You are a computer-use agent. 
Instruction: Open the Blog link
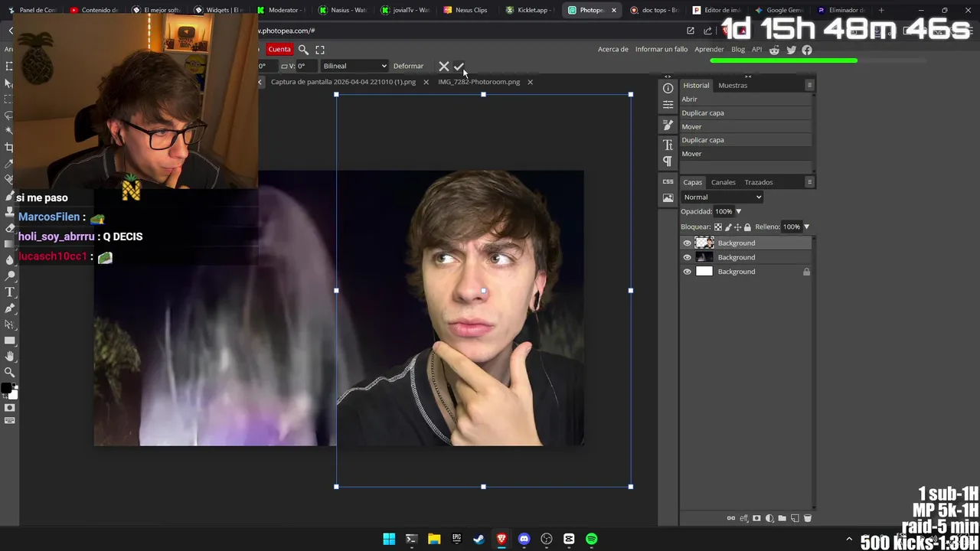[738, 50]
